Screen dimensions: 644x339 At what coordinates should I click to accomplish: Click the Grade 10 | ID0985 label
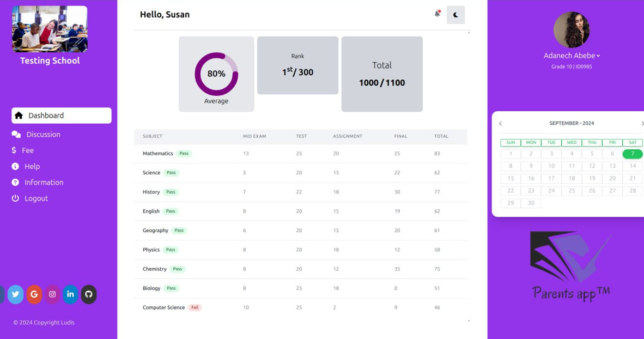[572, 66]
